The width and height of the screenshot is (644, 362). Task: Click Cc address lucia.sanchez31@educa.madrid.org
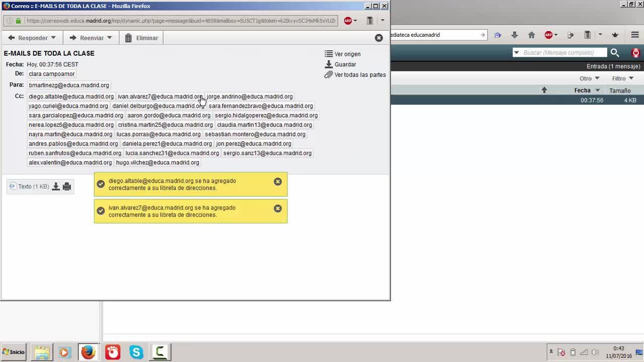172,153
